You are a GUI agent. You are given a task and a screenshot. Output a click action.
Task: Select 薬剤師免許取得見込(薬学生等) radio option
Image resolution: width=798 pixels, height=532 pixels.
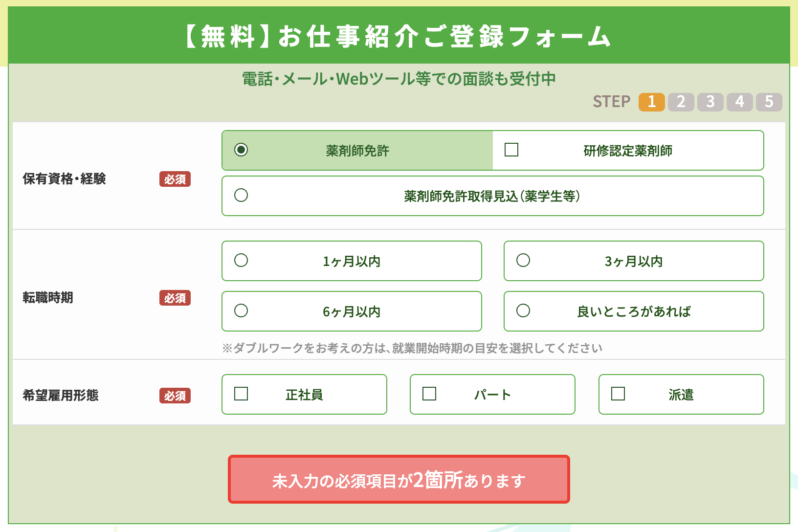click(x=241, y=196)
